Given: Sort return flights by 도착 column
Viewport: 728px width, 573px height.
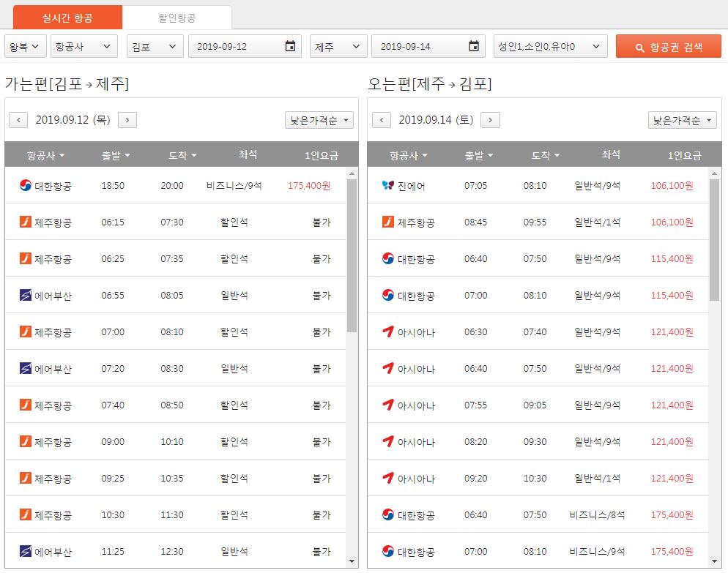Looking at the screenshot, I should [x=545, y=155].
